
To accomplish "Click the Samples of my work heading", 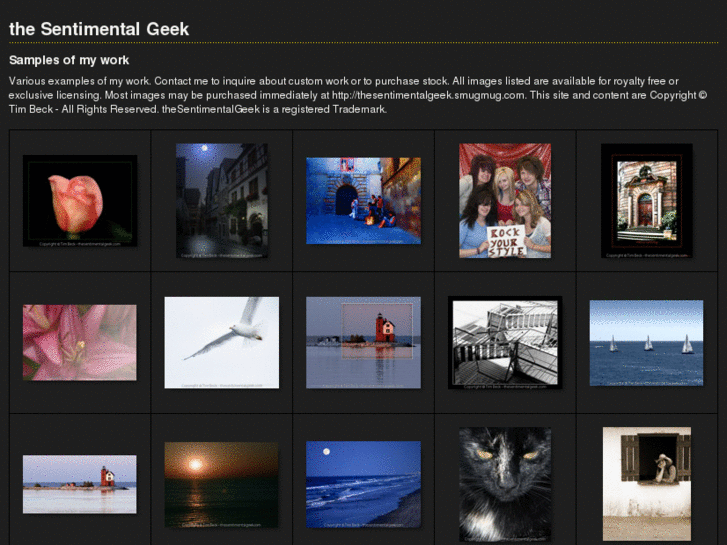I will [x=69, y=60].
